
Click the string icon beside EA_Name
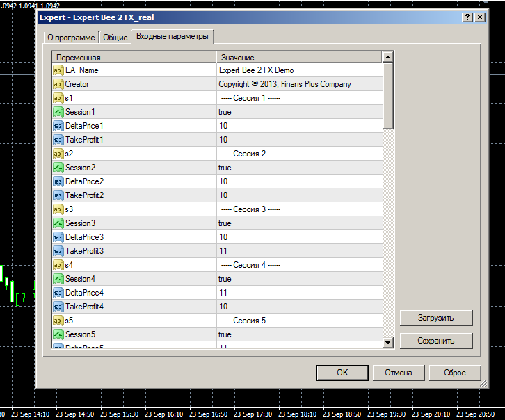58,70
